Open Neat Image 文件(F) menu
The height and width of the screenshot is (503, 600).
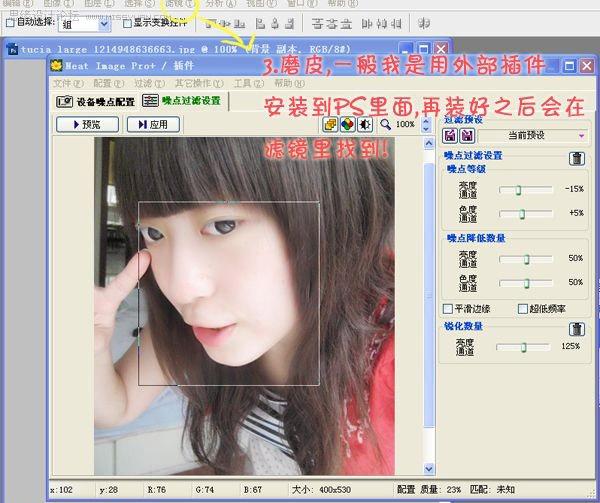point(68,83)
